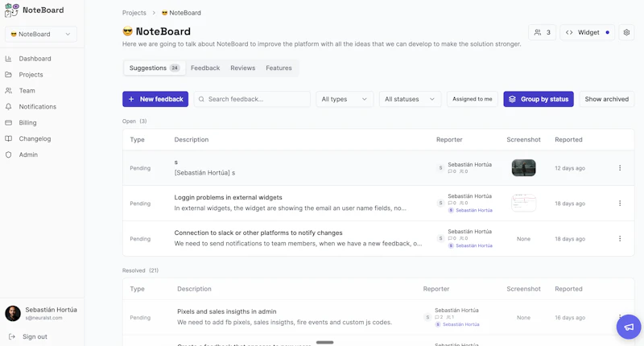Image resolution: width=644 pixels, height=346 pixels.
Task: Click the Widget code brackets icon
Action: [569, 32]
